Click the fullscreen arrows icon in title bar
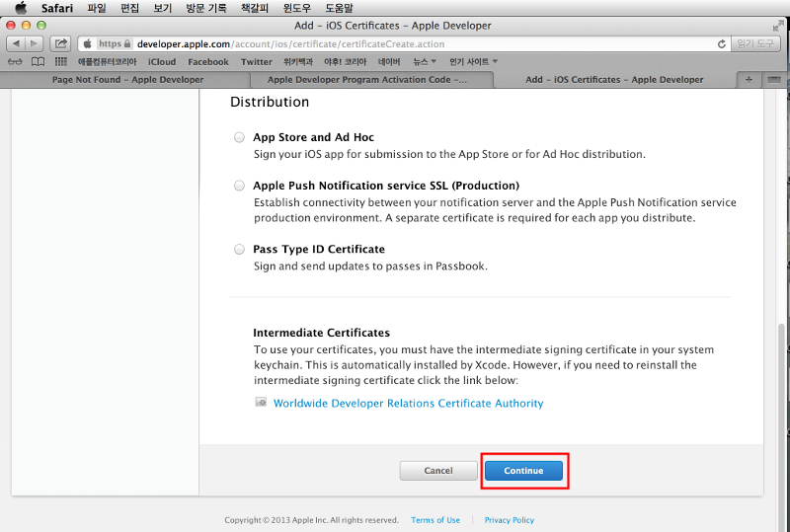This screenshot has width=790, height=532. click(x=778, y=26)
